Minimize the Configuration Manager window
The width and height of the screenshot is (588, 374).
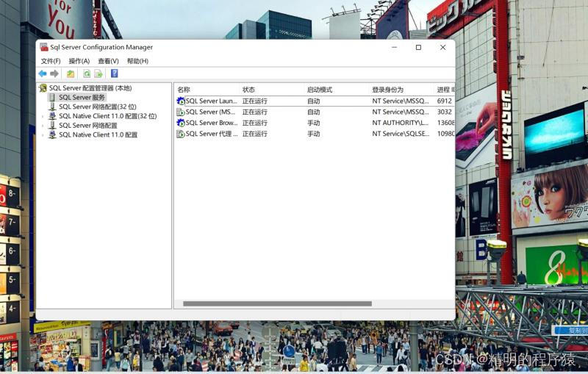pos(394,47)
